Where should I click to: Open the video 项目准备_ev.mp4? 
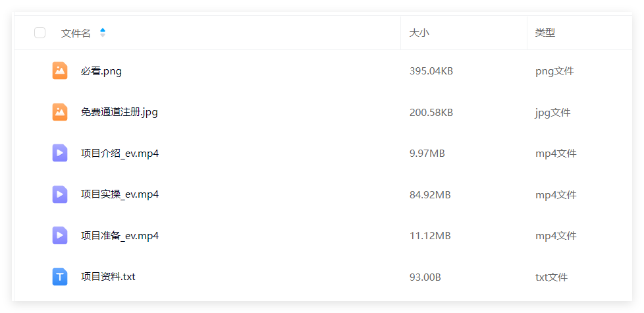pyautogui.click(x=120, y=235)
